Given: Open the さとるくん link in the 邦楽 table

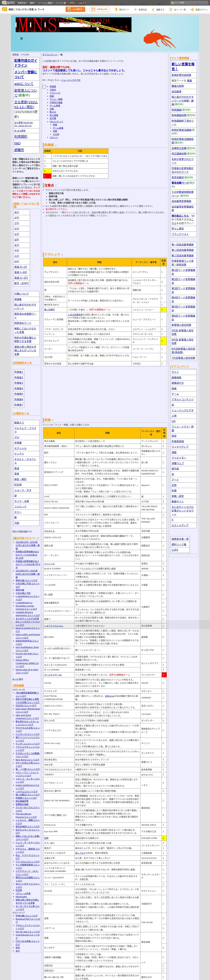Looking at the screenshot, I should (x=49, y=531).
